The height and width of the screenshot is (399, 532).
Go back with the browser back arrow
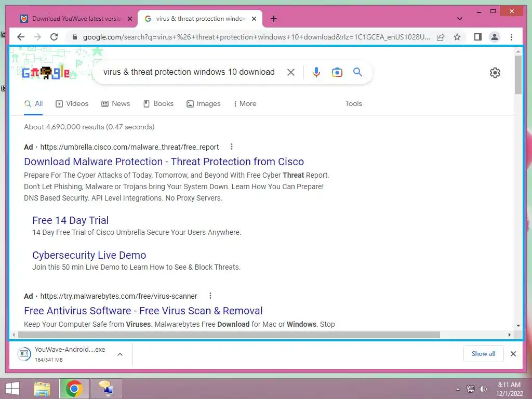point(21,37)
